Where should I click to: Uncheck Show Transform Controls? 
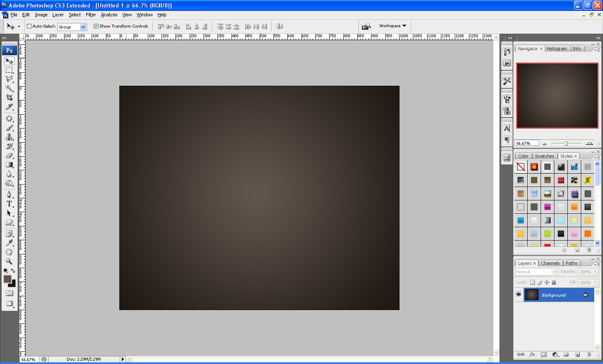pyautogui.click(x=96, y=26)
